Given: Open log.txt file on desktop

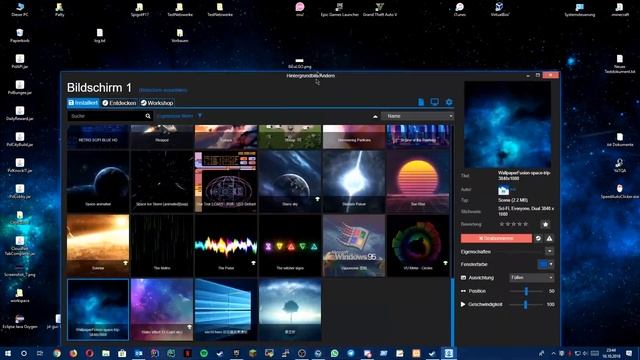Looking at the screenshot, I should pos(100,36).
